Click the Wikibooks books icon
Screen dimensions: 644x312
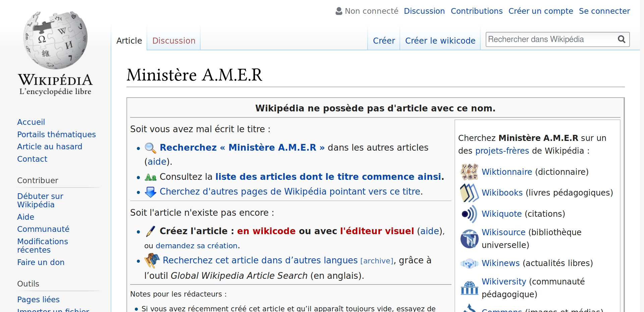(x=469, y=193)
